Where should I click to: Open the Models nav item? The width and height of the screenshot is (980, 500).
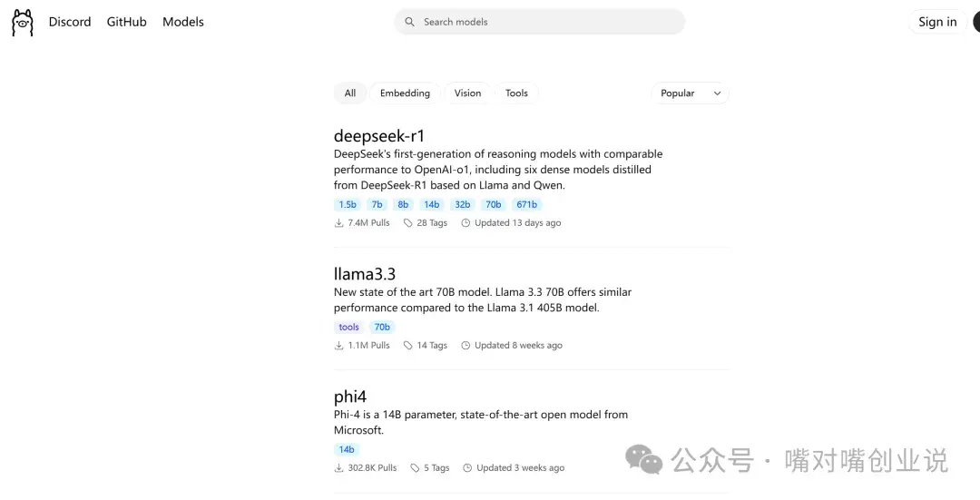[x=183, y=22]
